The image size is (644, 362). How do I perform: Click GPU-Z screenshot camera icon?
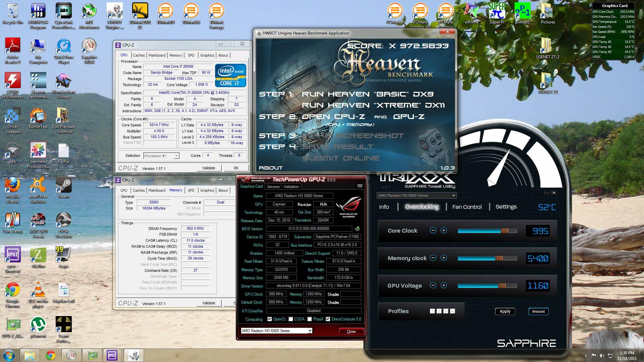click(360, 186)
